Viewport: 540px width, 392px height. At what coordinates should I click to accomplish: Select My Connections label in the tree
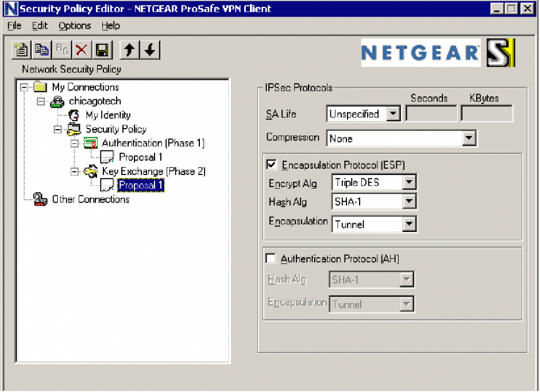pos(86,87)
